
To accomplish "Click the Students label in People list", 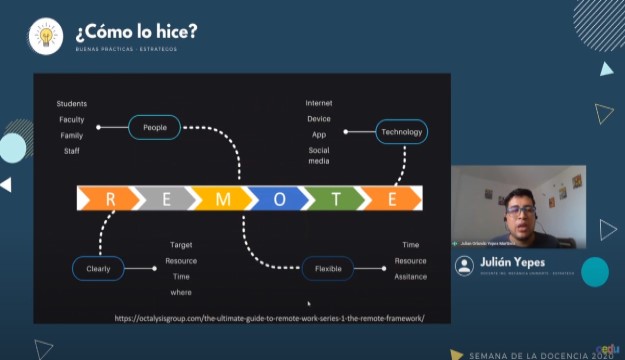I will click(72, 104).
